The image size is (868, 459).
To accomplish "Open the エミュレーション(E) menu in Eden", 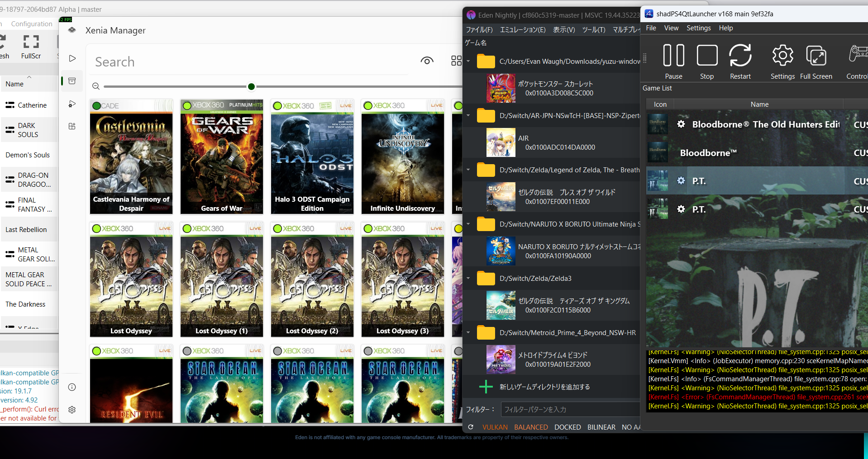I will 523,30.
